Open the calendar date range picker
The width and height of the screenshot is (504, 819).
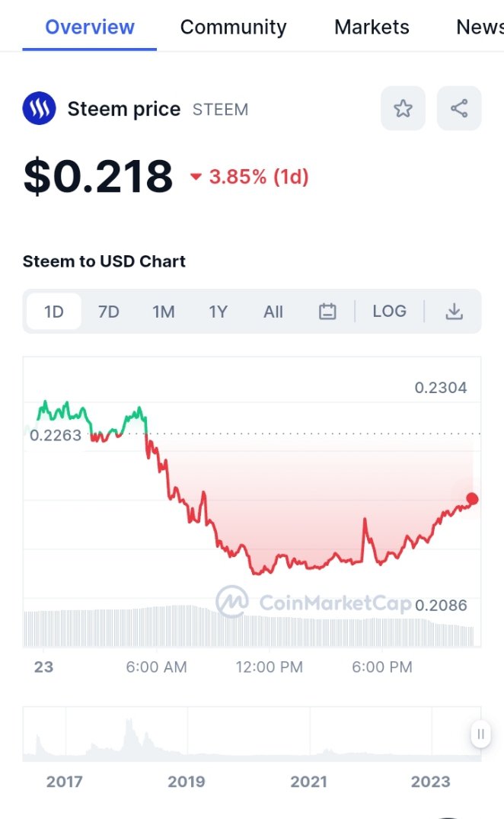pyautogui.click(x=327, y=312)
